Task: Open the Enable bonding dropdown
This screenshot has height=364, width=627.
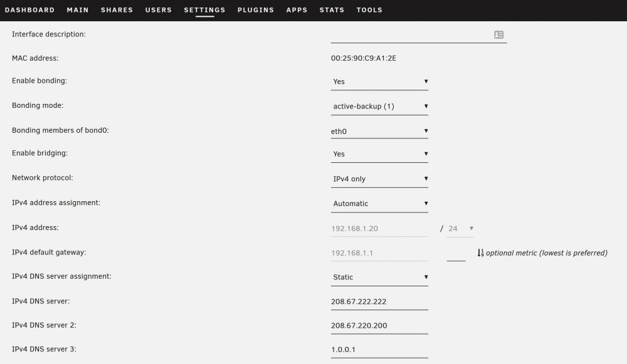Action: pyautogui.click(x=379, y=81)
